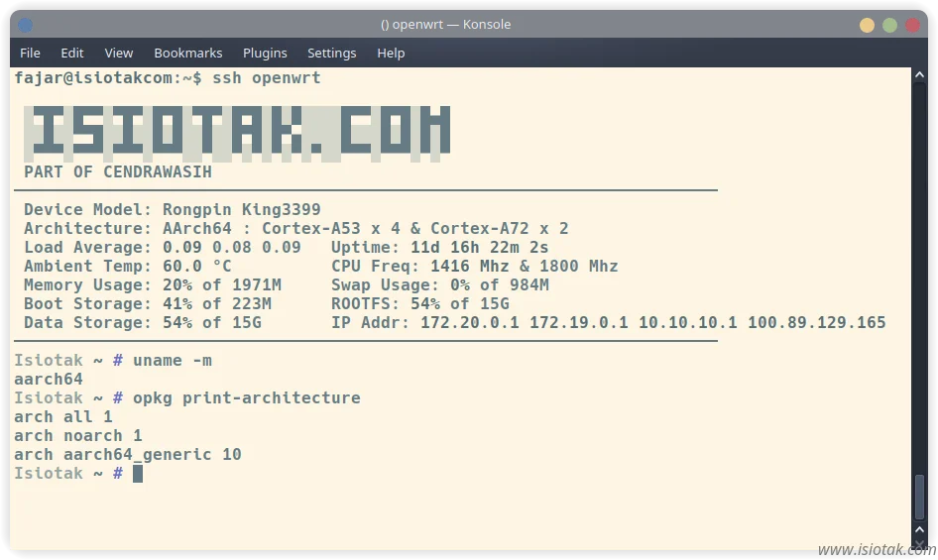Click the 'aarch64' output line
Image resolution: width=938 pixels, height=560 pixels.
pos(49,380)
